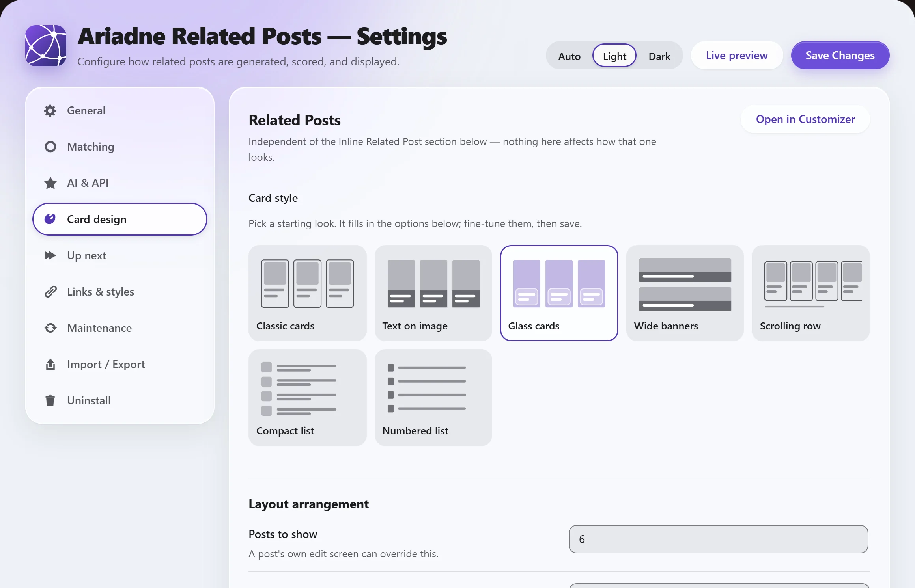Image resolution: width=915 pixels, height=588 pixels.
Task: Click the Live preview button
Action: [x=737, y=55]
